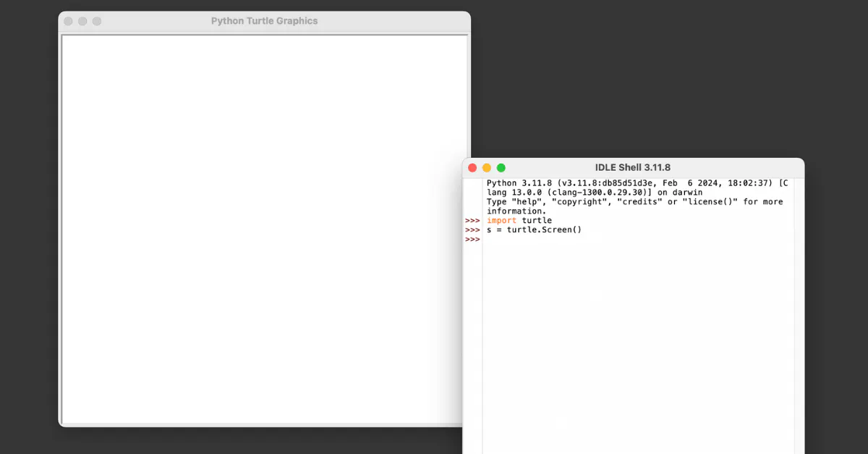
Task: Close the IDLE Shell window with red button
Action: click(x=472, y=167)
